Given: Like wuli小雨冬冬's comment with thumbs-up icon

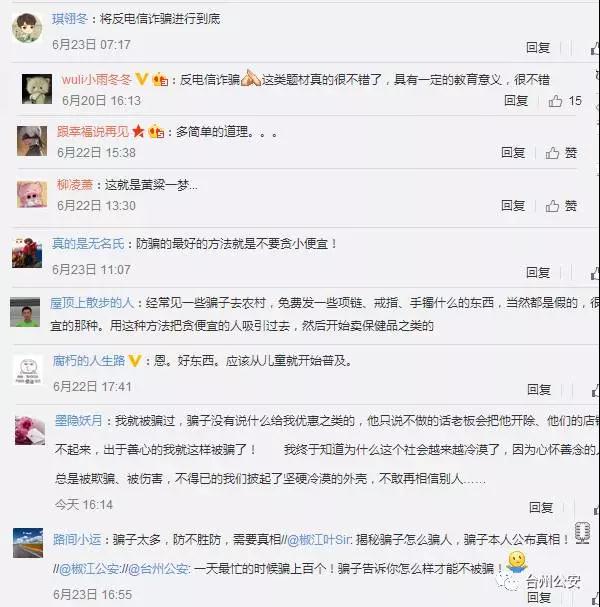Looking at the screenshot, I should [555, 101].
